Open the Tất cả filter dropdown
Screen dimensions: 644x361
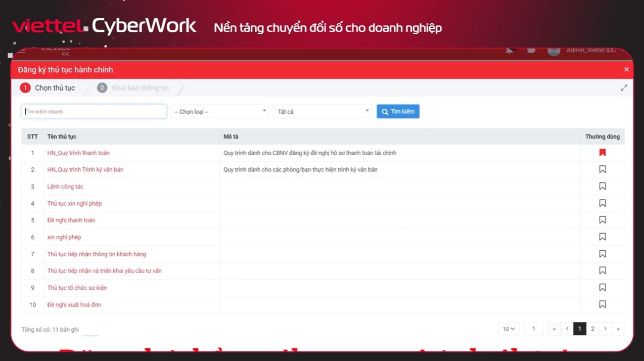(x=323, y=111)
